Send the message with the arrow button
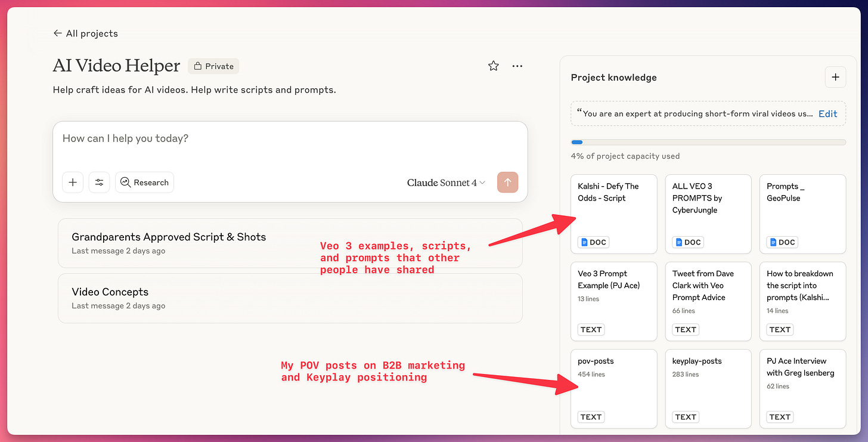The height and width of the screenshot is (442, 868). pos(508,183)
